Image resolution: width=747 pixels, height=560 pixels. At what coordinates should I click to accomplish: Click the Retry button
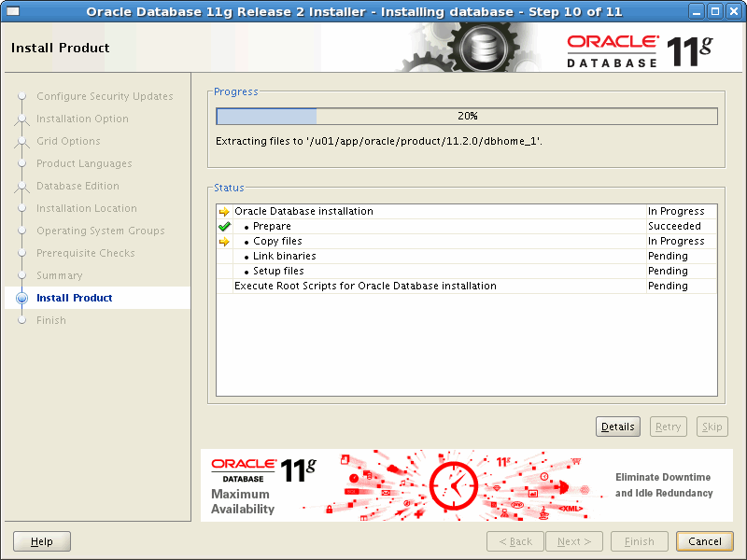point(669,427)
